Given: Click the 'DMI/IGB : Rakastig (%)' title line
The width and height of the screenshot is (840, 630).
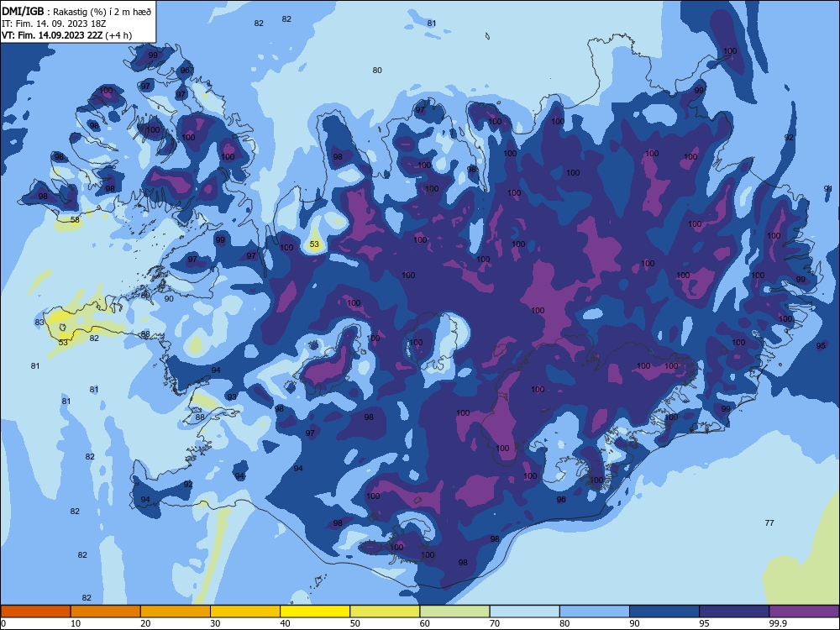Looking at the screenshot, I should pos(76,12).
